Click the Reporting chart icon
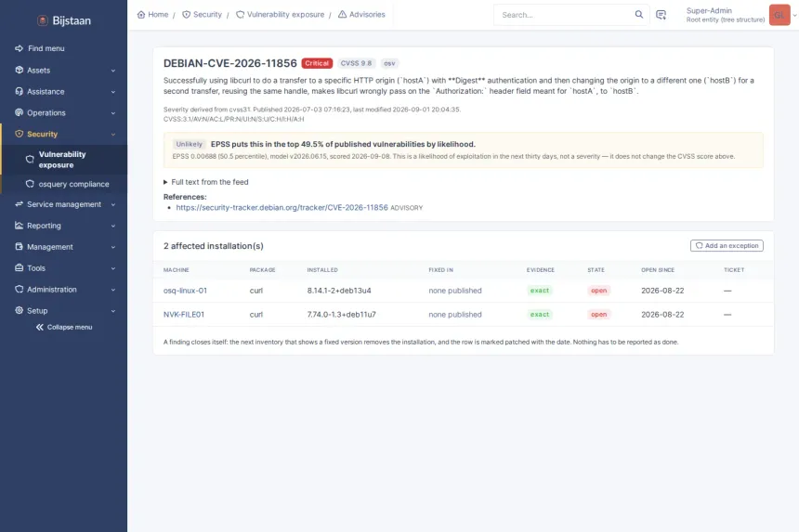This screenshot has height=532, width=799. pyautogui.click(x=19, y=226)
